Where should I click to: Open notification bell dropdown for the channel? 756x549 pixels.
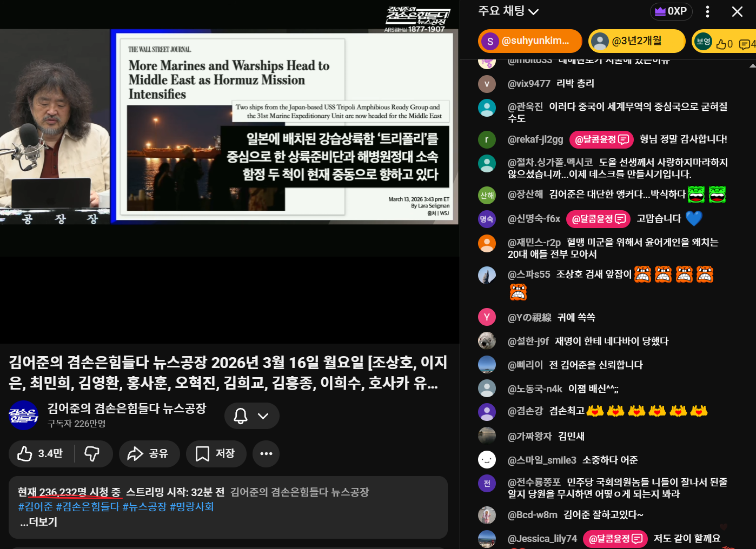(x=251, y=416)
